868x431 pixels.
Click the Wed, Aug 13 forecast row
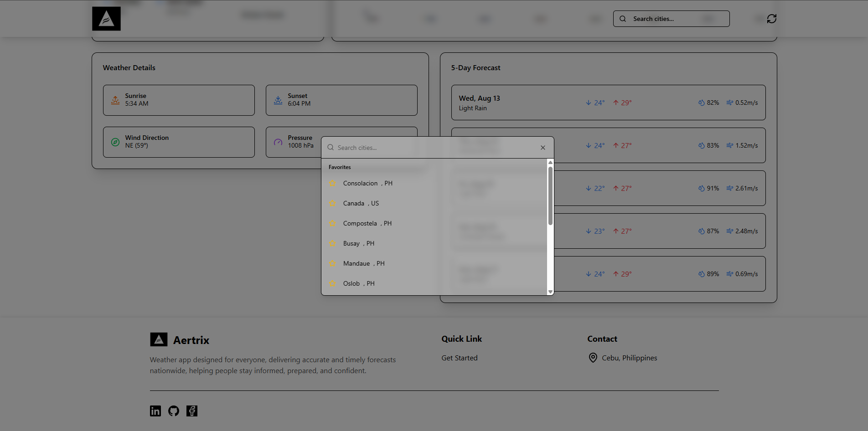[x=608, y=103]
